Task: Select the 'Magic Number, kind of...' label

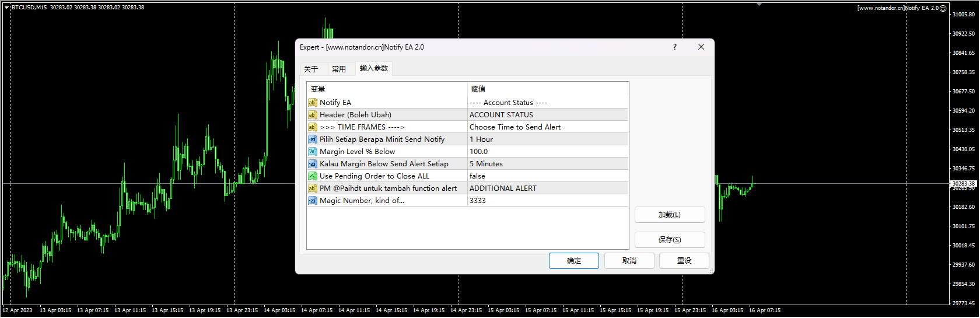Action: [x=362, y=201]
